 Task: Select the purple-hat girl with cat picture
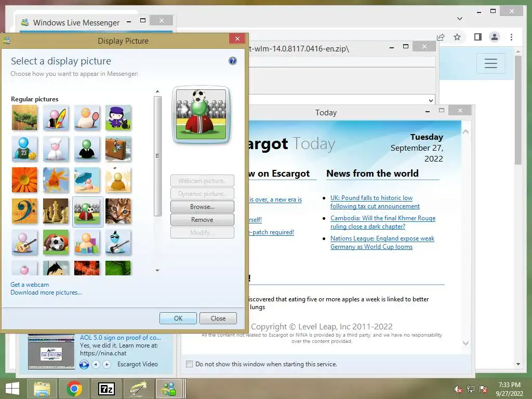(x=118, y=118)
